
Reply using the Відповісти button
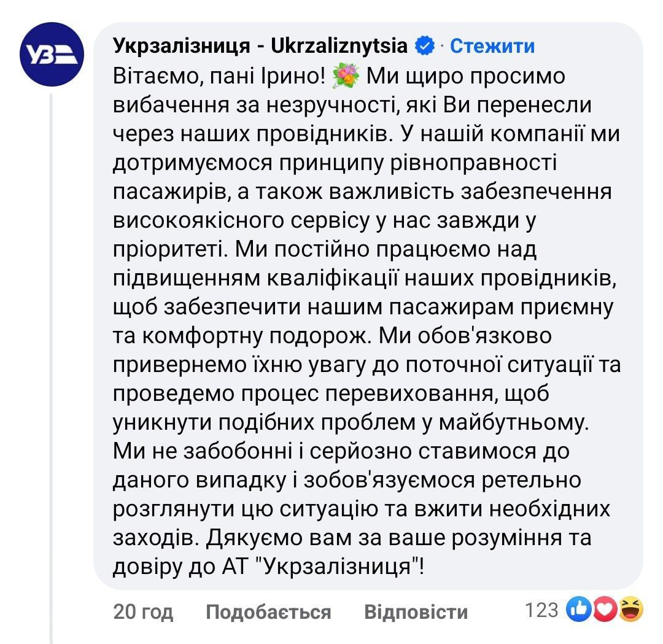416,611
